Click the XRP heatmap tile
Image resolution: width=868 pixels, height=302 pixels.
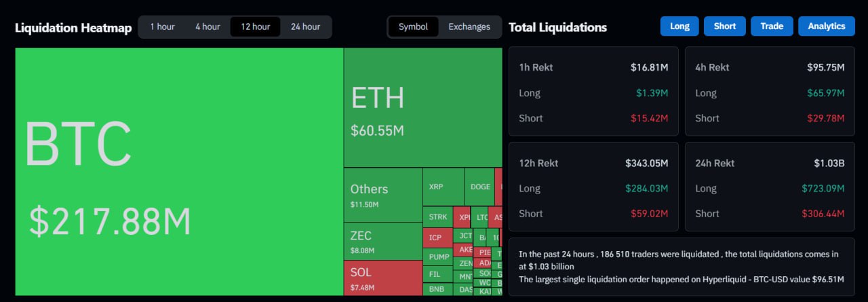click(443, 187)
